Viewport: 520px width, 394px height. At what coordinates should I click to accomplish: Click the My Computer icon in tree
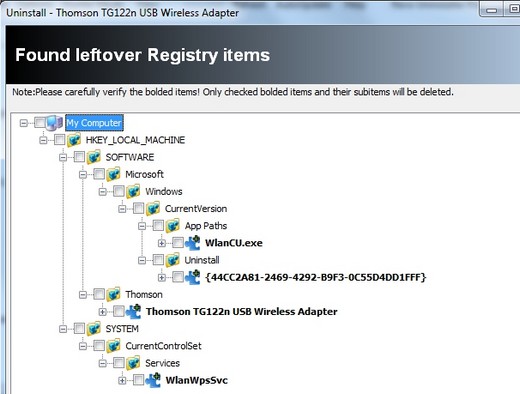coord(55,123)
